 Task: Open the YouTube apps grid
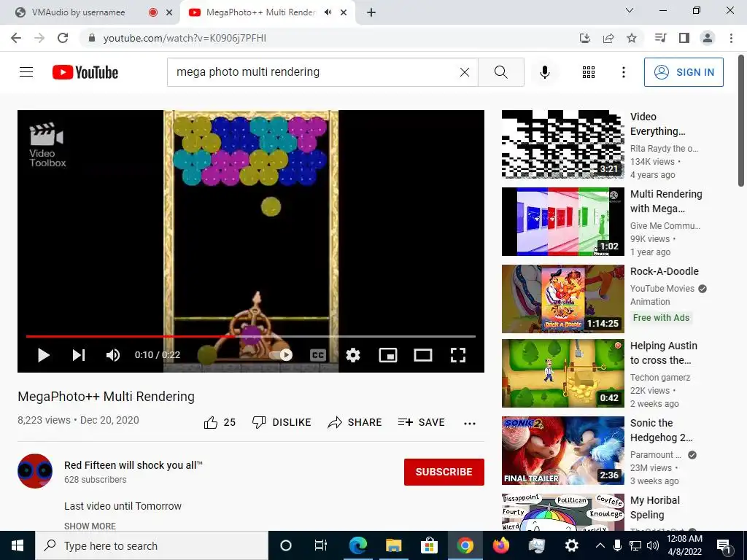coord(589,72)
